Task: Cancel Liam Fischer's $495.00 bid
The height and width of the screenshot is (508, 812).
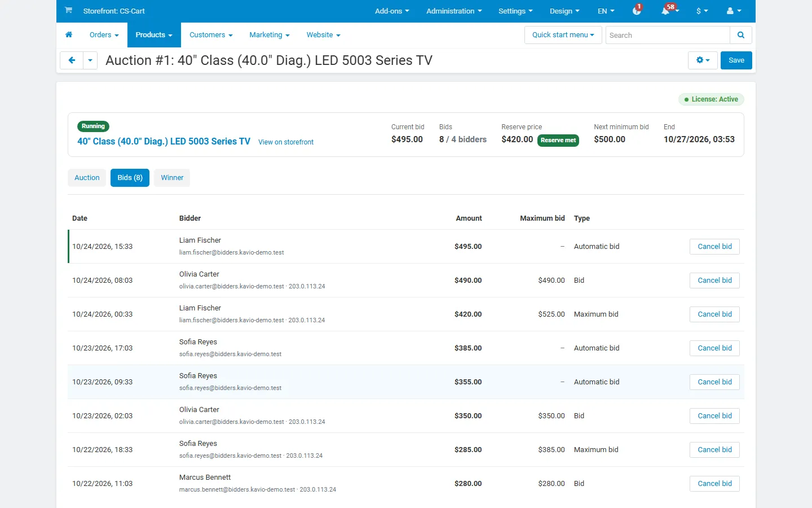Action: [x=714, y=247]
